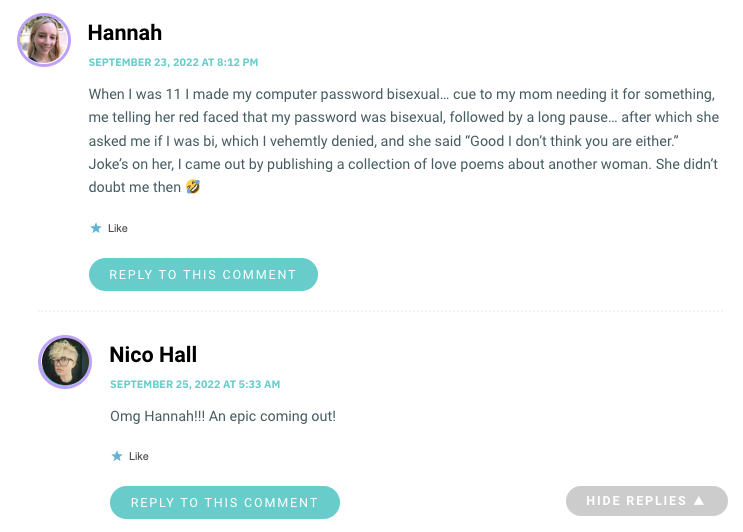743x532 pixels.
Task: Reply to Nico Hall's comment
Action: pyautogui.click(x=225, y=502)
